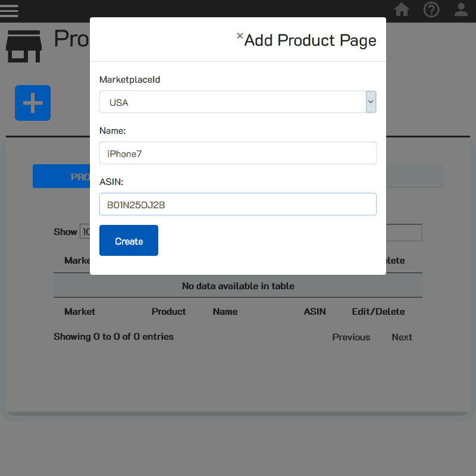
Task: Open the user profile icon
Action: (x=461, y=10)
